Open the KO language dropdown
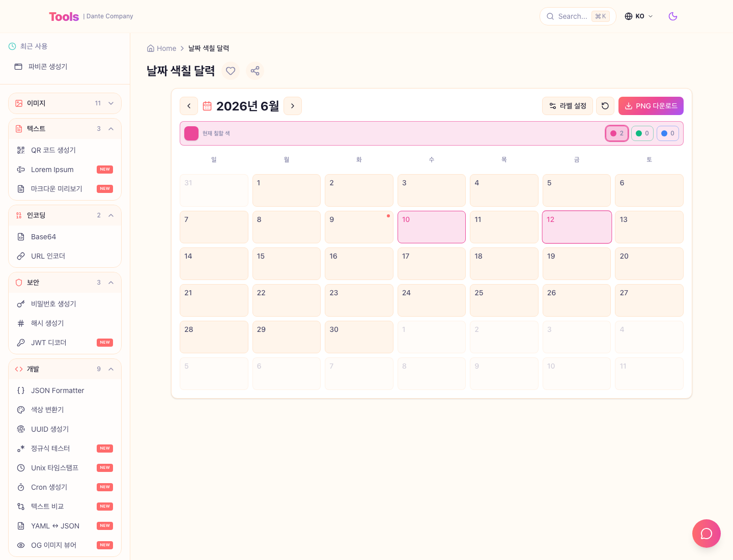Viewport: 733px width, 560px height. (x=639, y=16)
